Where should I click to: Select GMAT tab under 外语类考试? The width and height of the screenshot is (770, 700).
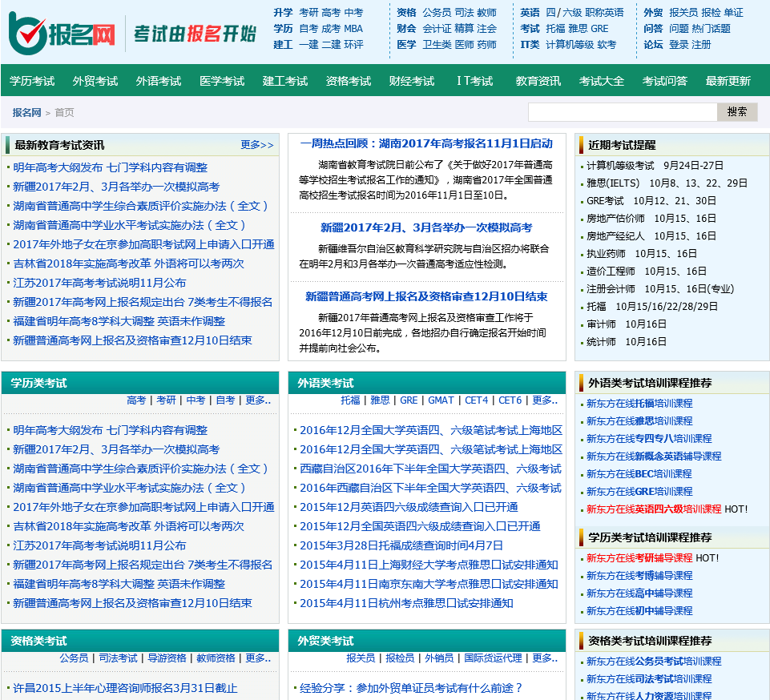[441, 400]
